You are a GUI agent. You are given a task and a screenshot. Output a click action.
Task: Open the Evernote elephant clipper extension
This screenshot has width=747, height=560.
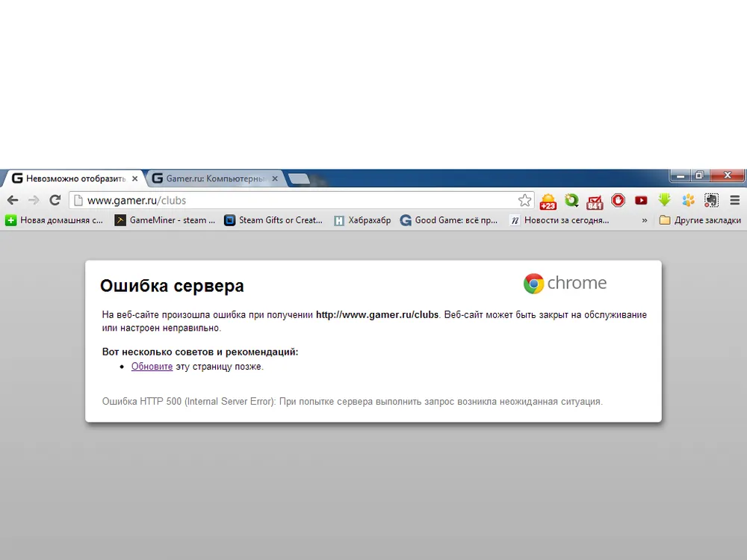click(711, 200)
